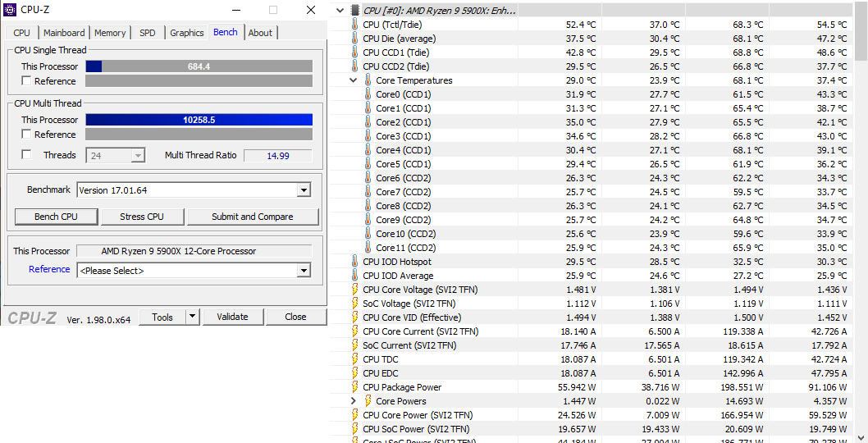
Task: Select the CPU Package Power row label
Action: coord(402,387)
